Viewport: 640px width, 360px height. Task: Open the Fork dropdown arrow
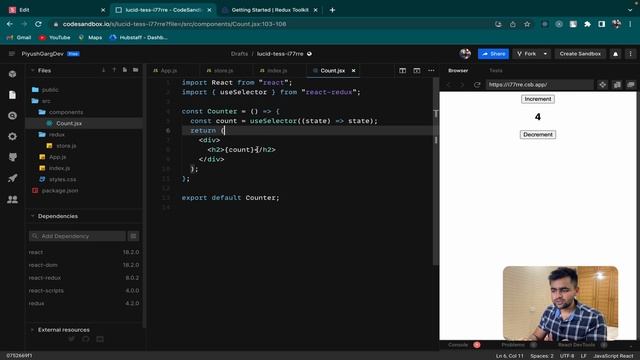pos(545,54)
